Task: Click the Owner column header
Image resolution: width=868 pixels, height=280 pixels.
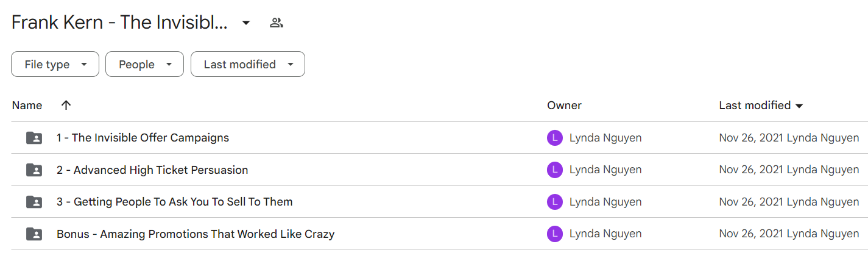Action: coord(564,105)
